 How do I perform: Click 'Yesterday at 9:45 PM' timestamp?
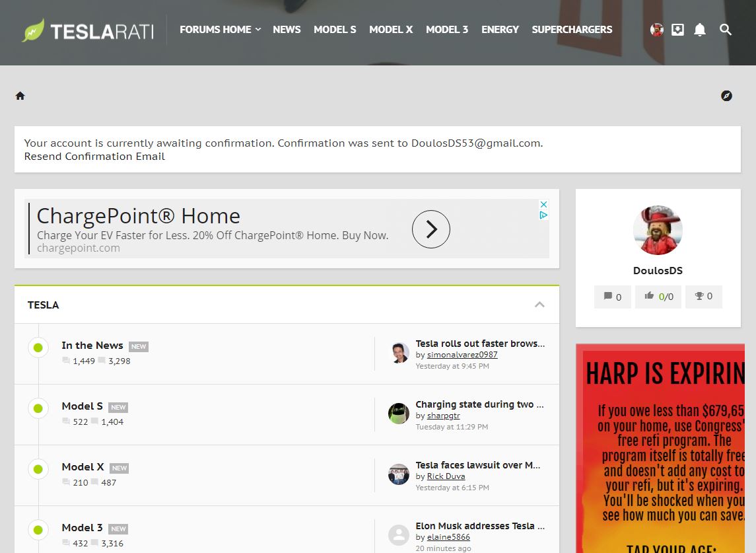[452, 366]
